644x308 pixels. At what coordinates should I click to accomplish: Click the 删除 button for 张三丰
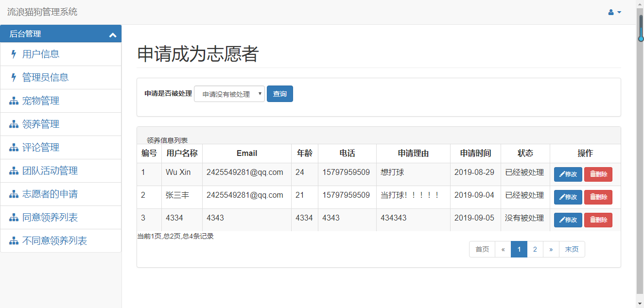(598, 197)
